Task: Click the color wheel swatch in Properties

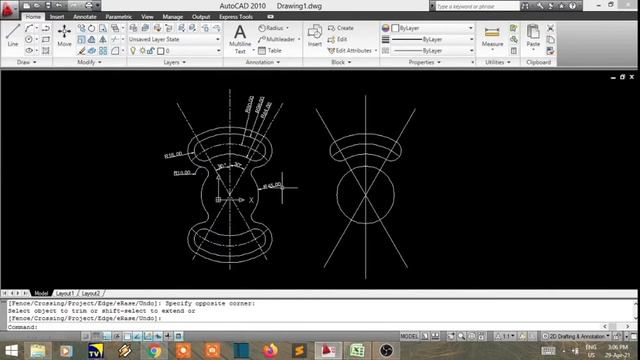Action: pos(385,28)
